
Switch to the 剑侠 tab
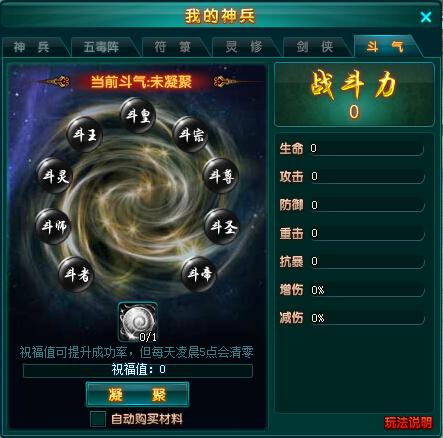pyautogui.click(x=315, y=47)
